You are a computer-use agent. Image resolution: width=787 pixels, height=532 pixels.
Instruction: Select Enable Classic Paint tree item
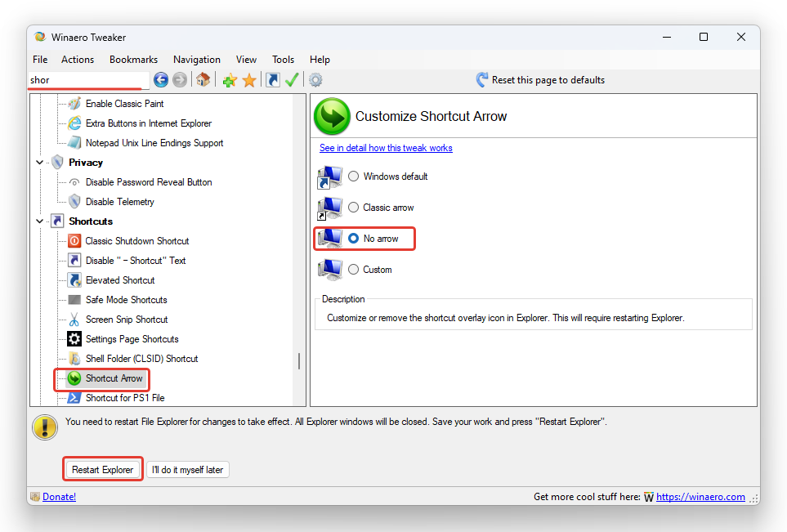[124, 104]
